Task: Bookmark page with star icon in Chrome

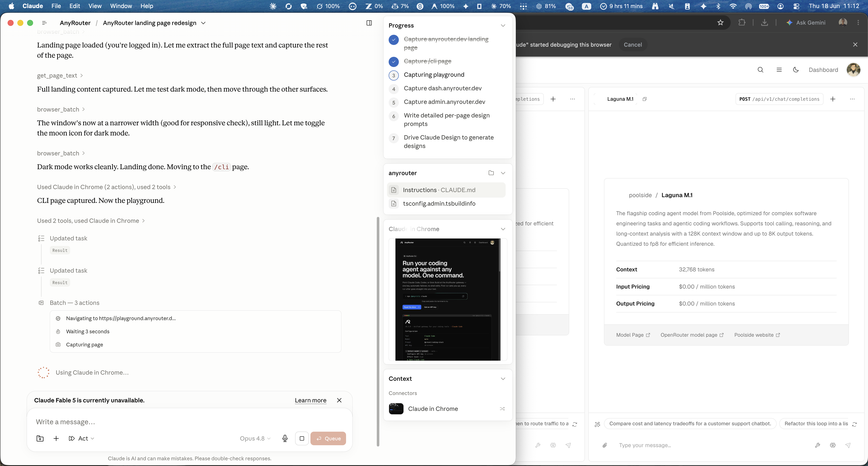Action: (x=721, y=23)
